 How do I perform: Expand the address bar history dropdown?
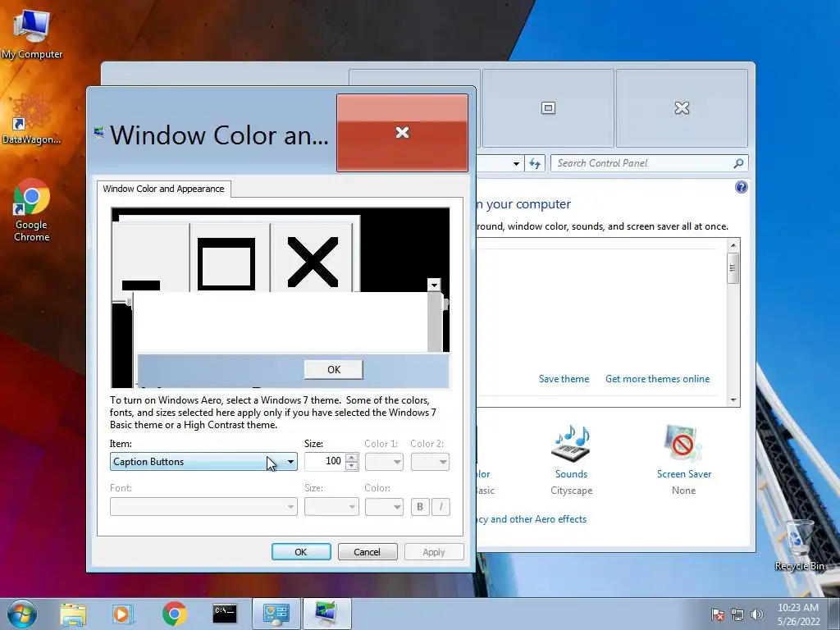click(516, 163)
